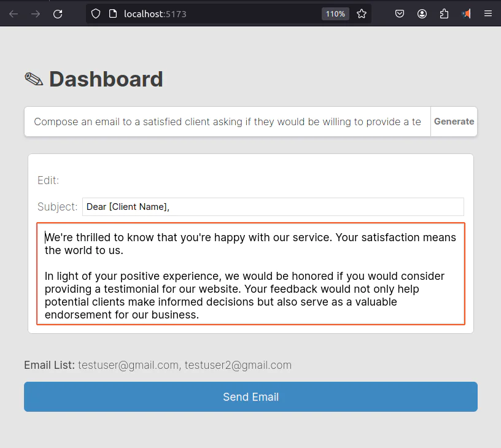
Task: Open the Firefox account icon
Action: tap(422, 14)
